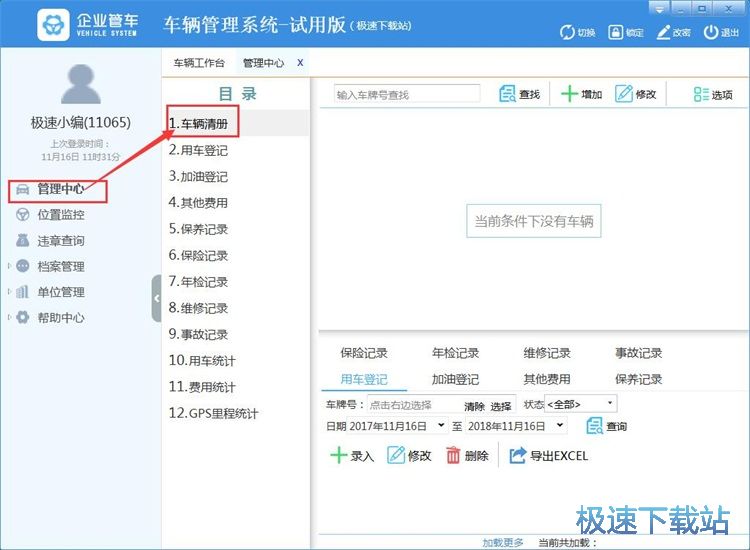Select the 维修记录 tab
Screen dimensions: 750x550
pos(547,353)
